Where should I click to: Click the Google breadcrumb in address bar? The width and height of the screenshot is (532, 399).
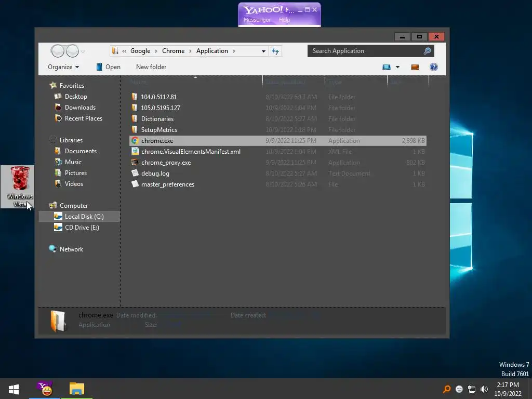[140, 51]
